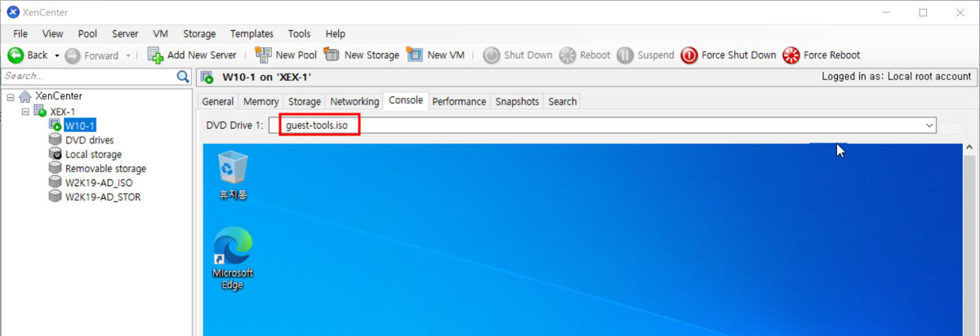Select Removable storage tree item

pyautogui.click(x=106, y=169)
